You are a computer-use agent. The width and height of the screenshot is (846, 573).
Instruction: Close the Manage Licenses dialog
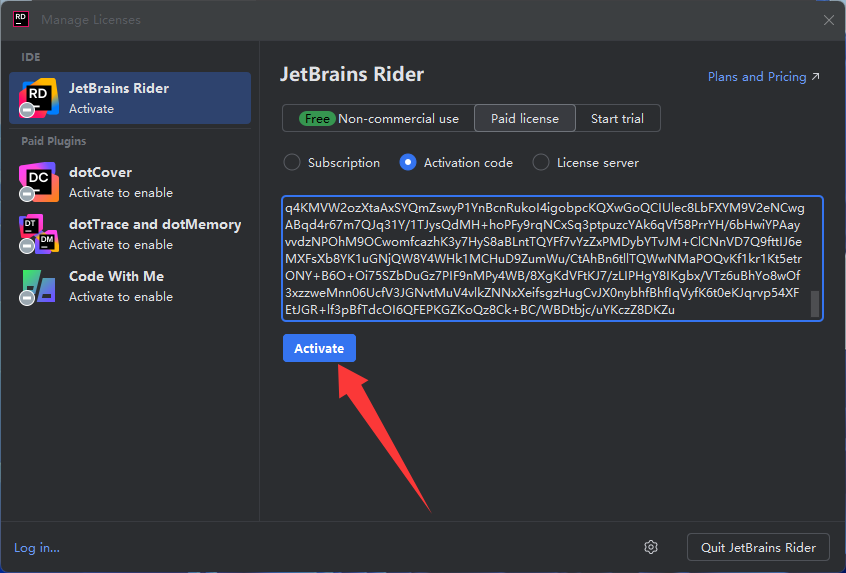tap(829, 20)
